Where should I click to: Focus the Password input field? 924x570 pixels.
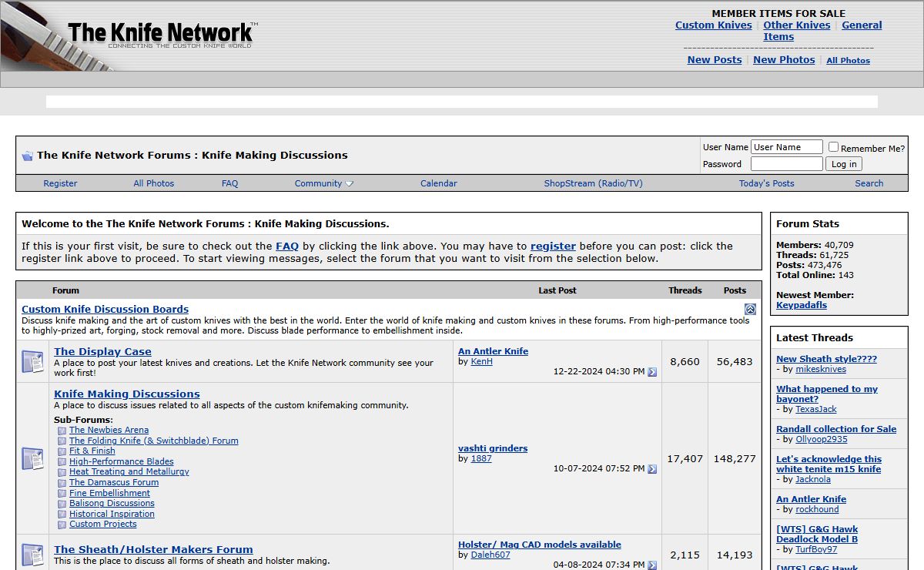(x=787, y=164)
